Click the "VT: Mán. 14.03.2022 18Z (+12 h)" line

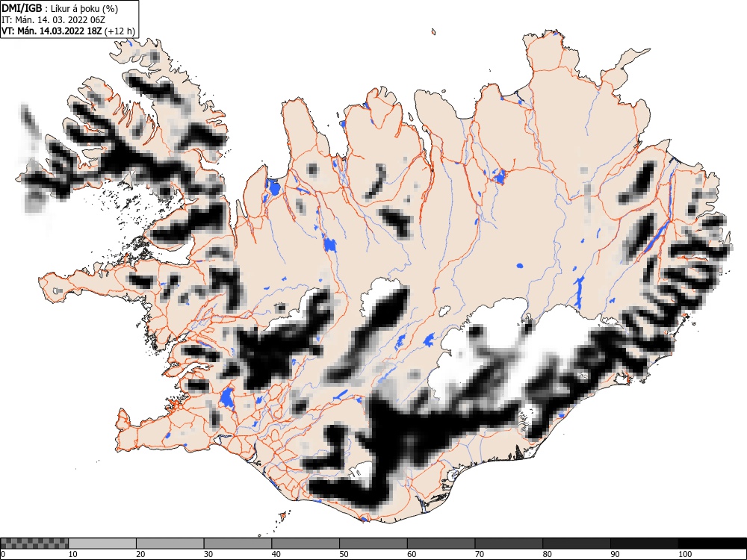(69, 31)
